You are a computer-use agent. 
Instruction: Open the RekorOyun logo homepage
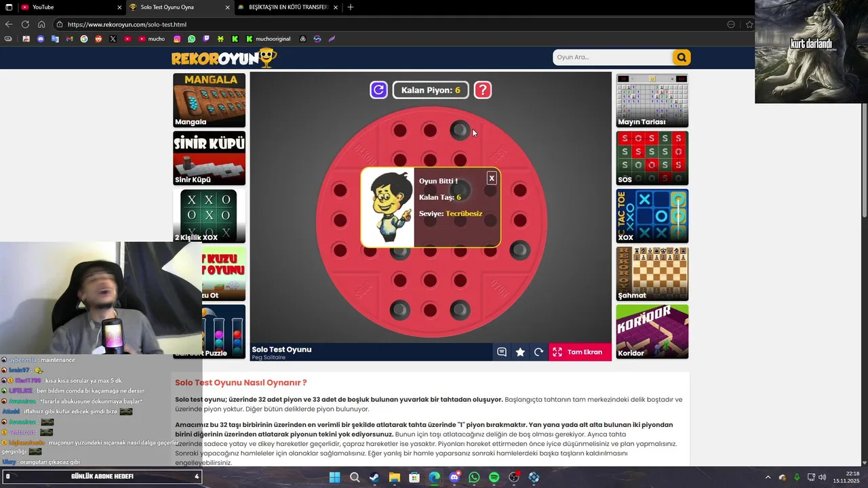(224, 58)
